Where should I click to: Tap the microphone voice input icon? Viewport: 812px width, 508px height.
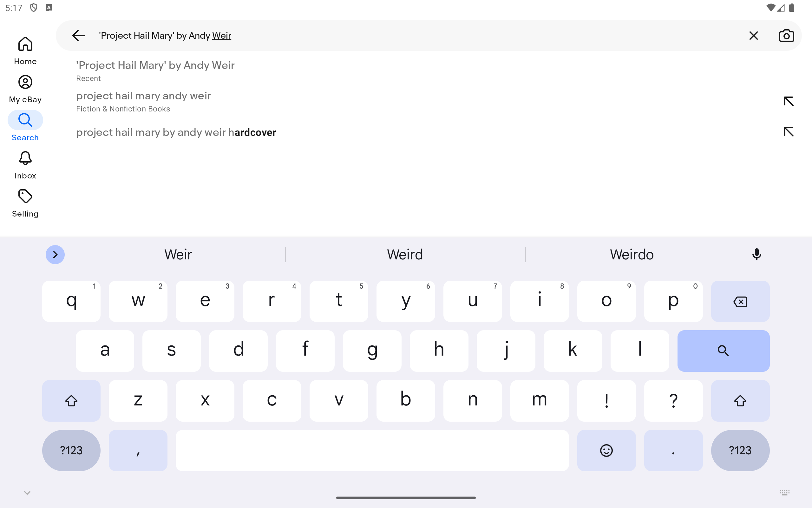point(756,255)
